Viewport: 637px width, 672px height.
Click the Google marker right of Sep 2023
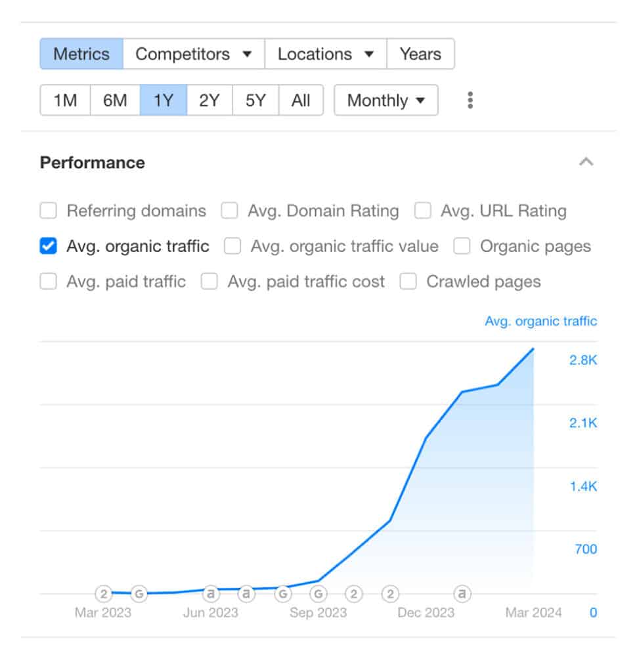click(x=318, y=594)
